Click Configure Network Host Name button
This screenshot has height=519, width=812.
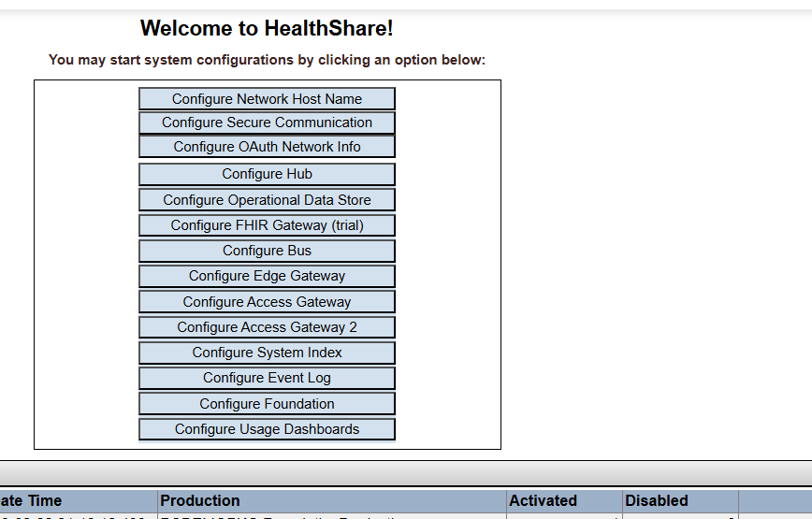point(267,99)
